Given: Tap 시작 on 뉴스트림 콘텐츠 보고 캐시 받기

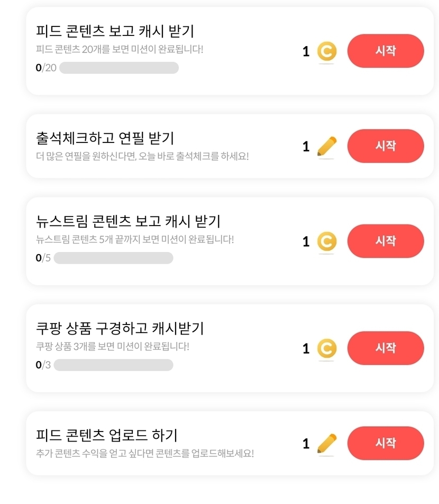Looking at the screenshot, I should click(x=385, y=241).
